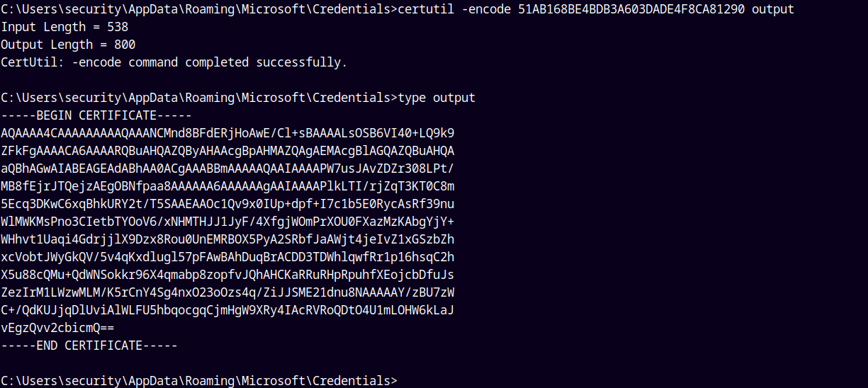Click the base64 line starting with "ZezIrM1LWzwMLM"

coord(227,292)
